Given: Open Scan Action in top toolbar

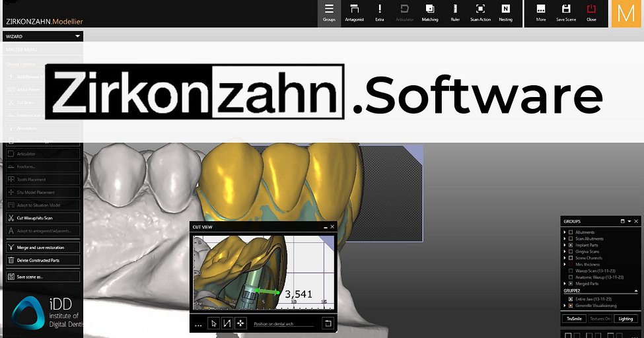Looking at the screenshot, I should pyautogui.click(x=480, y=13).
